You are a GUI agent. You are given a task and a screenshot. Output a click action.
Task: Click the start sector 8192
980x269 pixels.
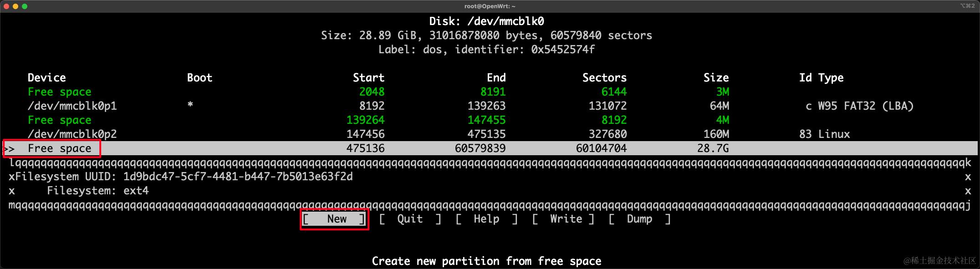pos(372,106)
